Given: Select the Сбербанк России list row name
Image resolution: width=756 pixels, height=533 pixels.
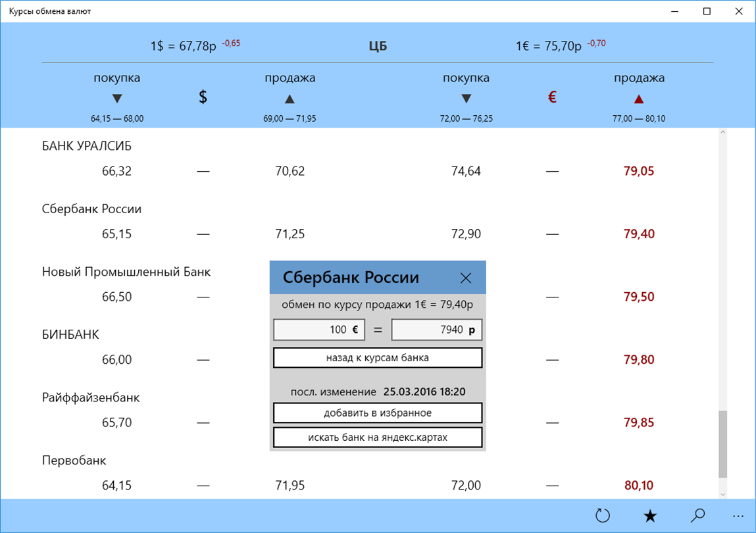Looking at the screenshot, I should click(91, 209).
